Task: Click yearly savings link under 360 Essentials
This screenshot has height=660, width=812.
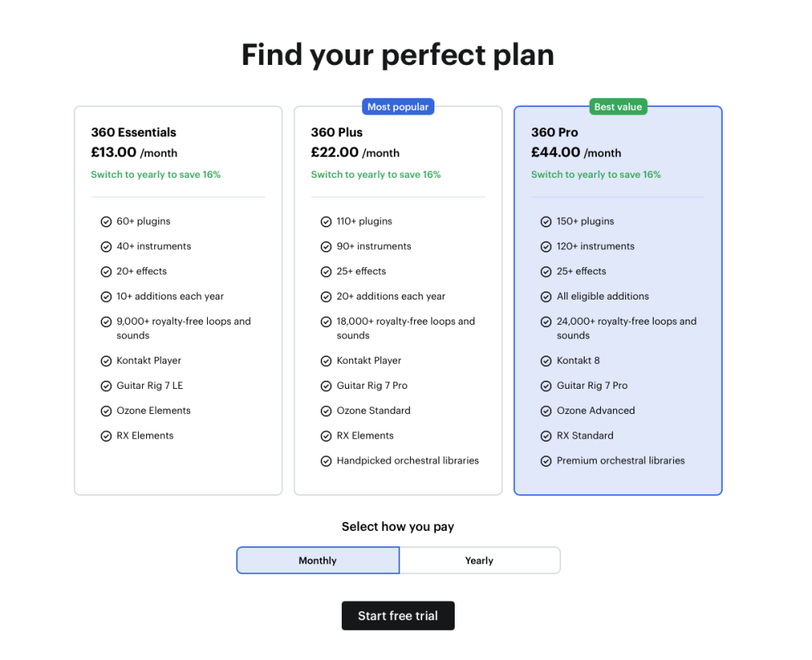Action: 156,175
